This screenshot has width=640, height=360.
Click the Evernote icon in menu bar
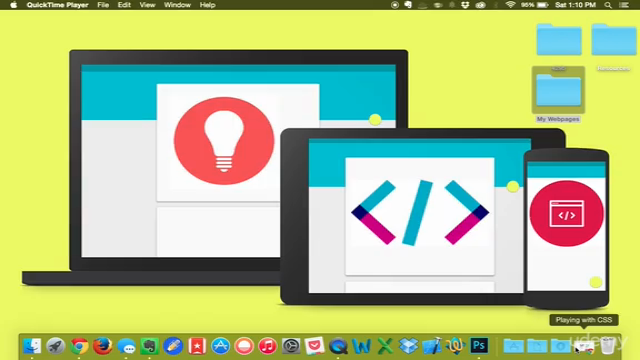coord(408,5)
